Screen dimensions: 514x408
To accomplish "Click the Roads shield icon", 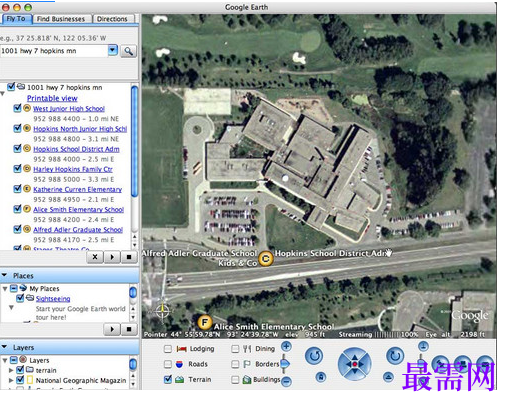I will [x=179, y=364].
